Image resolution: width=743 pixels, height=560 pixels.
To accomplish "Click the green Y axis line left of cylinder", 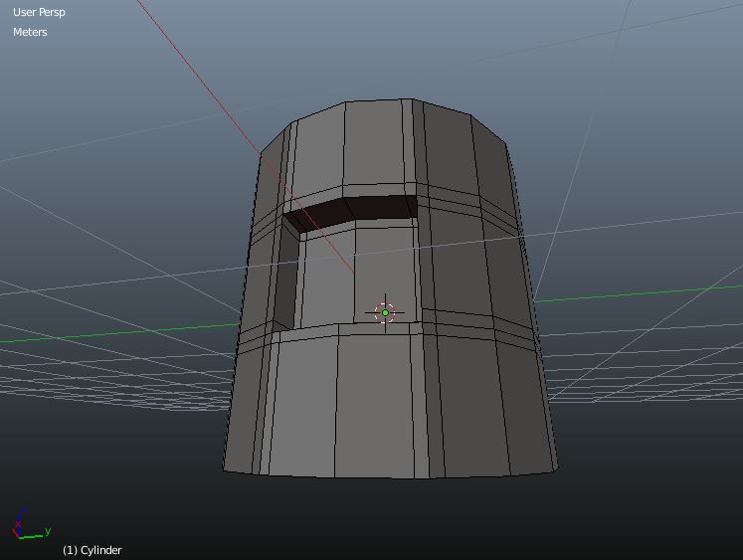I will 118,333.
